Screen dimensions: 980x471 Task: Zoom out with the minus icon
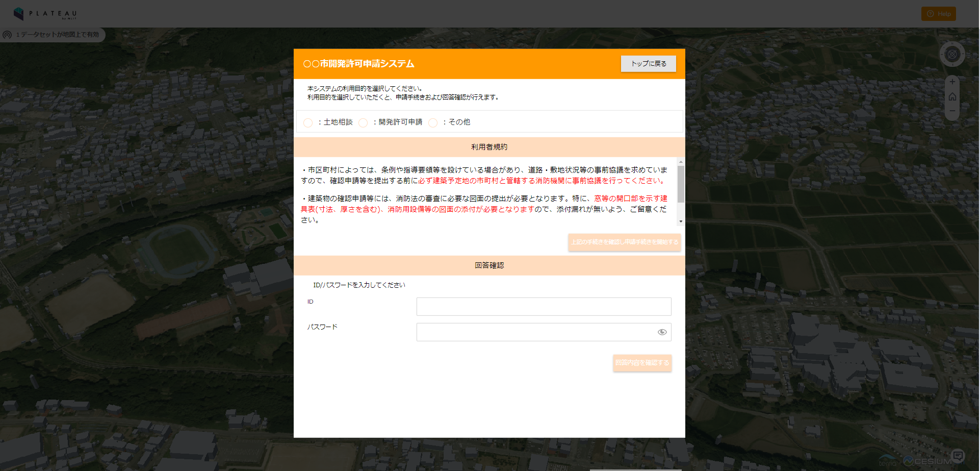(952, 111)
